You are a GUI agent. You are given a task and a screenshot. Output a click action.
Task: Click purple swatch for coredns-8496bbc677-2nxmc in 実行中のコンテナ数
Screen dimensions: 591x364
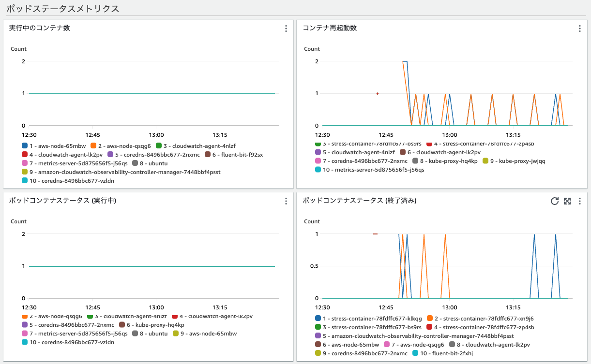click(x=110, y=154)
